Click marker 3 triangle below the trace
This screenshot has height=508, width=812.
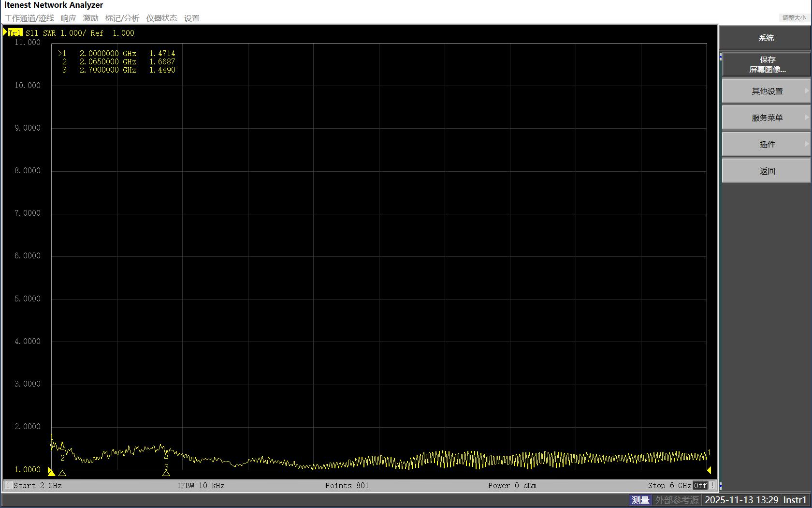pos(166,473)
